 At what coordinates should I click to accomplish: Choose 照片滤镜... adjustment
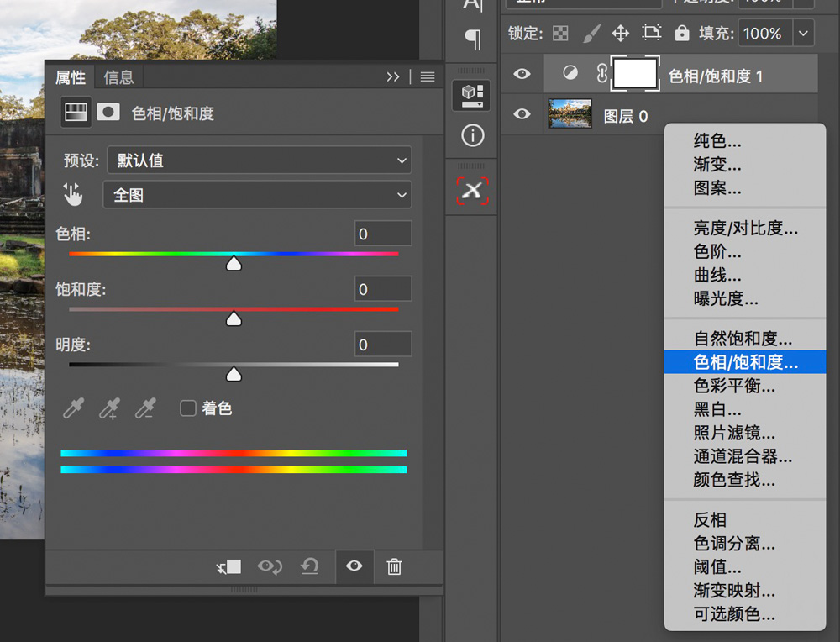(744, 433)
